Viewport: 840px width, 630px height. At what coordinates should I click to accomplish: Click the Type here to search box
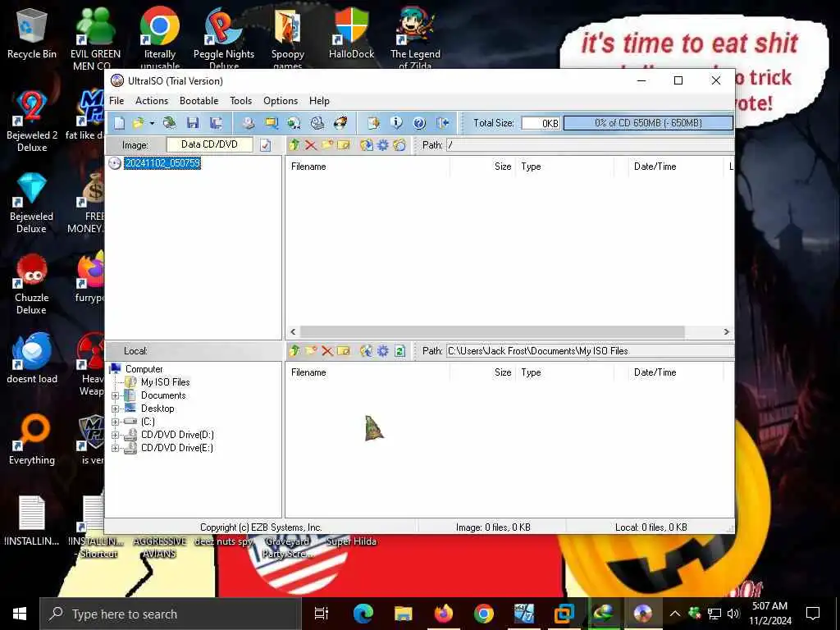[x=171, y=614]
